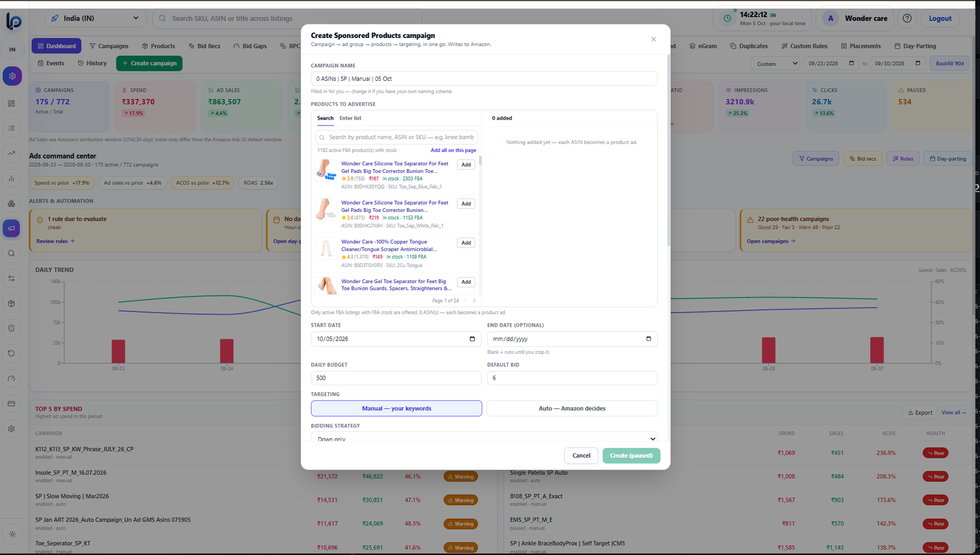
Task: Switch to the Enter list tab
Action: tap(350, 118)
